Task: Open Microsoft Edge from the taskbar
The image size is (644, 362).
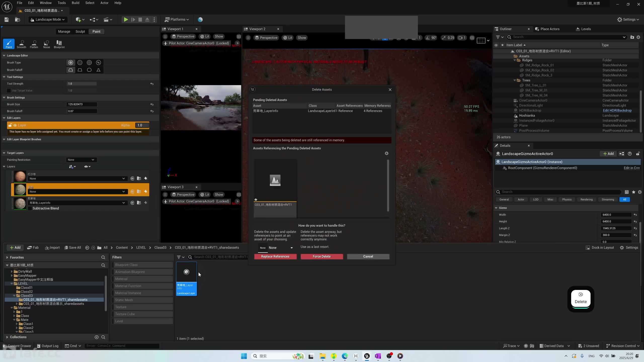Action: click(x=345, y=356)
